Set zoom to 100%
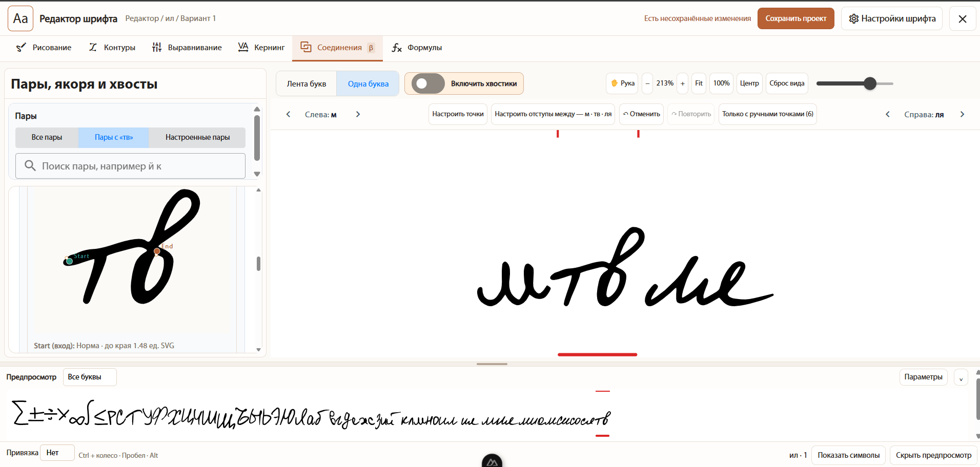The height and width of the screenshot is (467, 980). [721, 83]
